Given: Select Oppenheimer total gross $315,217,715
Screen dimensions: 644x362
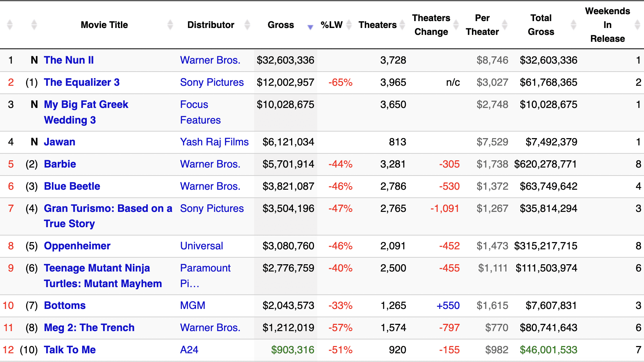Looking at the screenshot, I should click(x=546, y=246).
